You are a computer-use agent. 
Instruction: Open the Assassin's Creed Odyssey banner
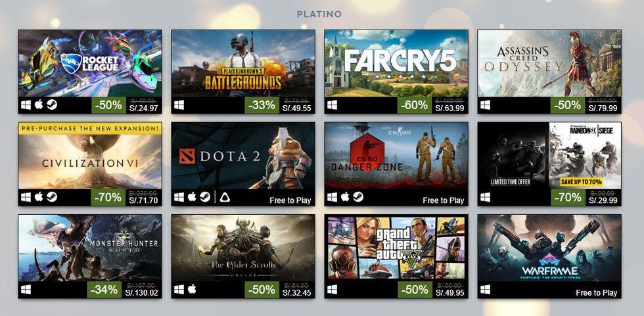549,63
